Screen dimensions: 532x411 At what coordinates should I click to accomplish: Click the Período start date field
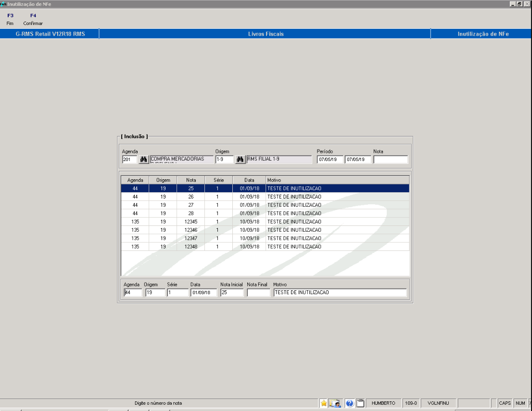(x=330, y=160)
